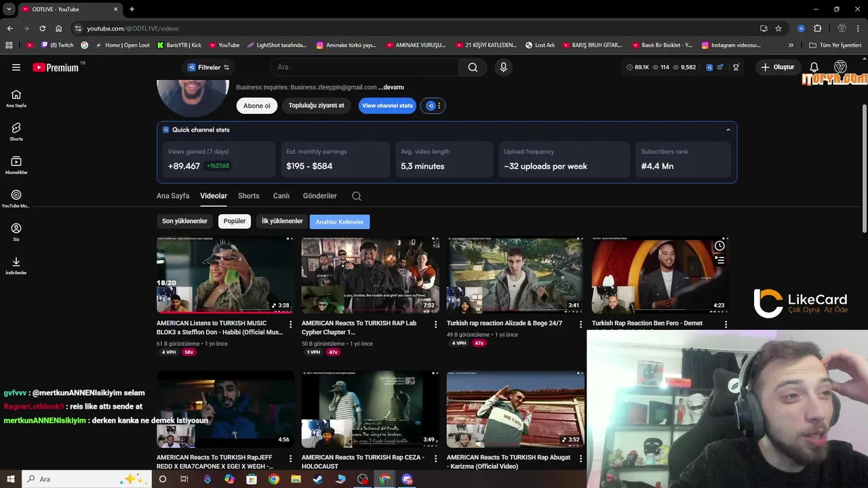Viewport: 868px width, 488px height.
Task: Click the Oluştur create button
Action: point(777,67)
